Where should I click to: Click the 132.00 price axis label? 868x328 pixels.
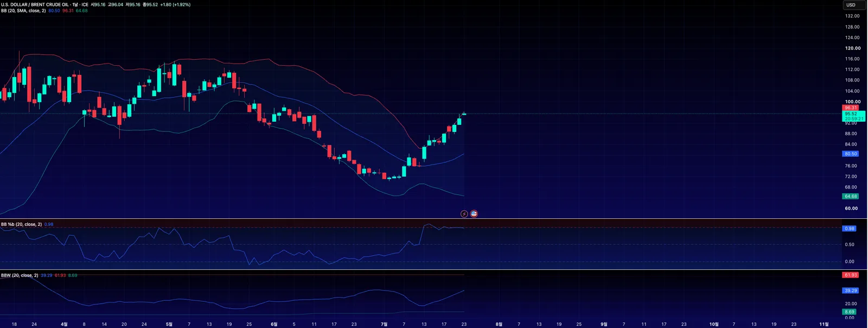tap(852, 16)
